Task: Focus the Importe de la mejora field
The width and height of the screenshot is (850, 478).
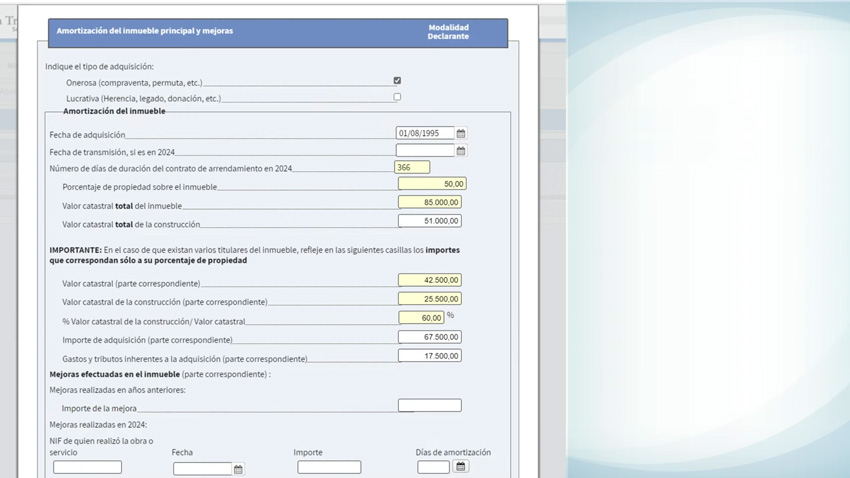Action: pyautogui.click(x=429, y=405)
